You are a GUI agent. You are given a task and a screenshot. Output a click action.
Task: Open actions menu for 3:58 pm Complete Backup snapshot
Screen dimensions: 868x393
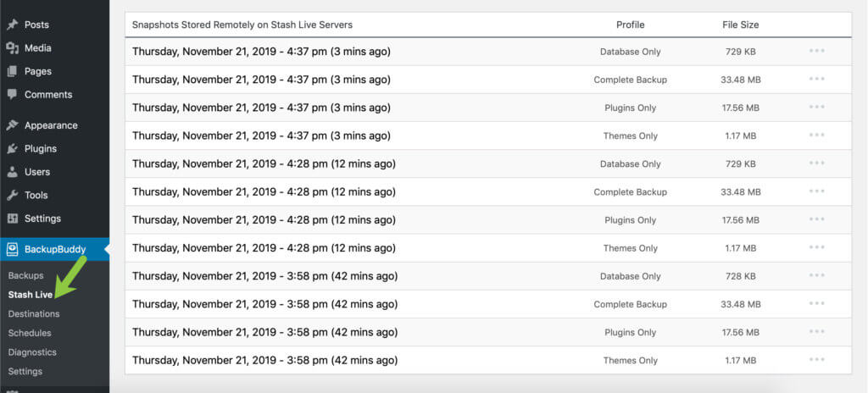pos(816,303)
